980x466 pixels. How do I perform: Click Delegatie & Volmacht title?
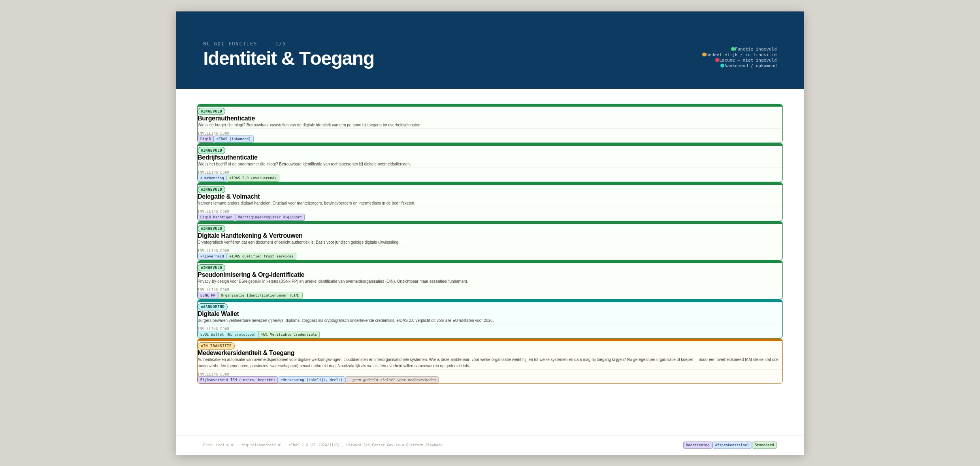click(x=228, y=197)
